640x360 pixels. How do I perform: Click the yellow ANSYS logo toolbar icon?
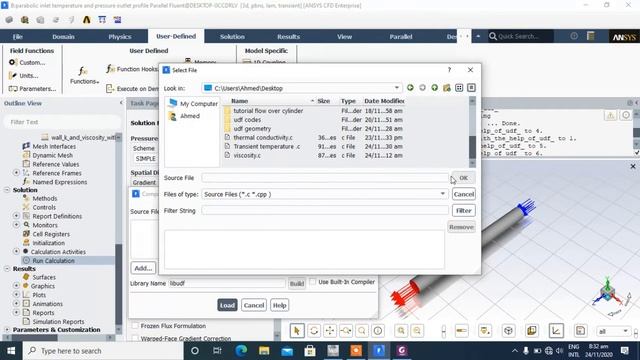click(x=87, y=20)
